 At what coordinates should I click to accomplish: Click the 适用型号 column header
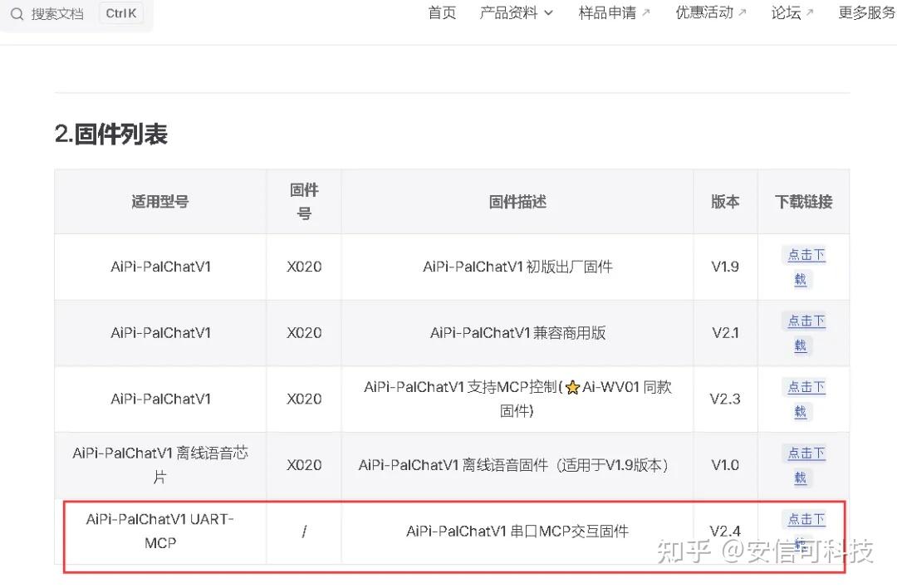pos(160,201)
